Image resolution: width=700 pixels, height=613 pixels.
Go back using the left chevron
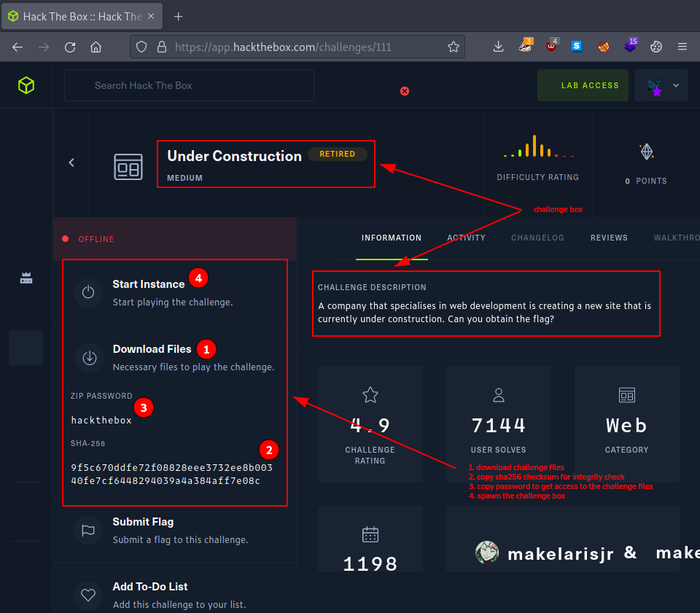(x=71, y=163)
